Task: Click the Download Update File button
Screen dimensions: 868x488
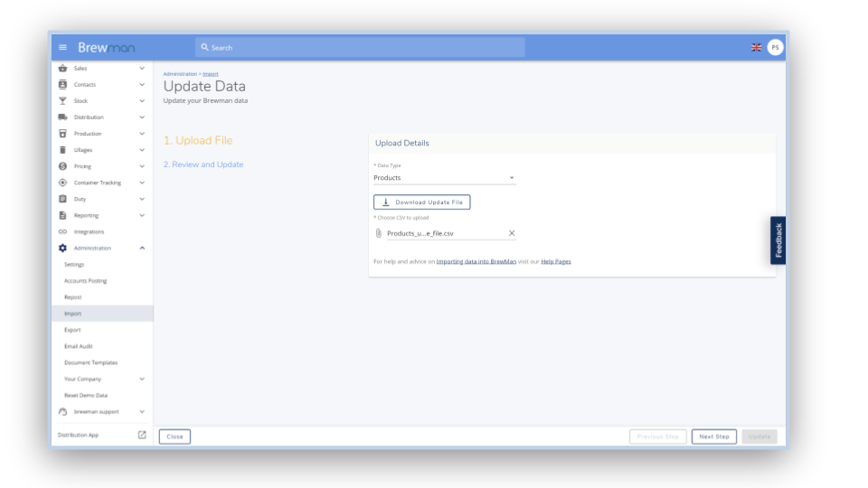Action: [x=422, y=202]
